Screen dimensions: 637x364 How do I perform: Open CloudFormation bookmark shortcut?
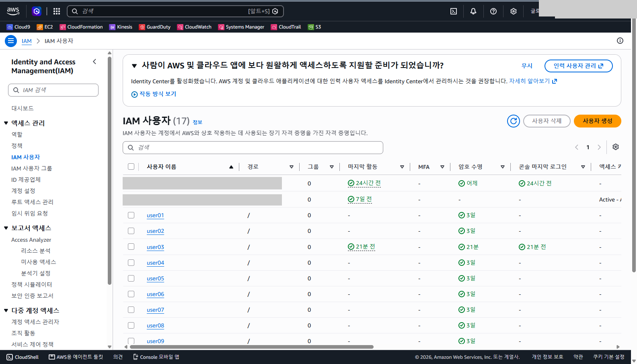click(81, 27)
